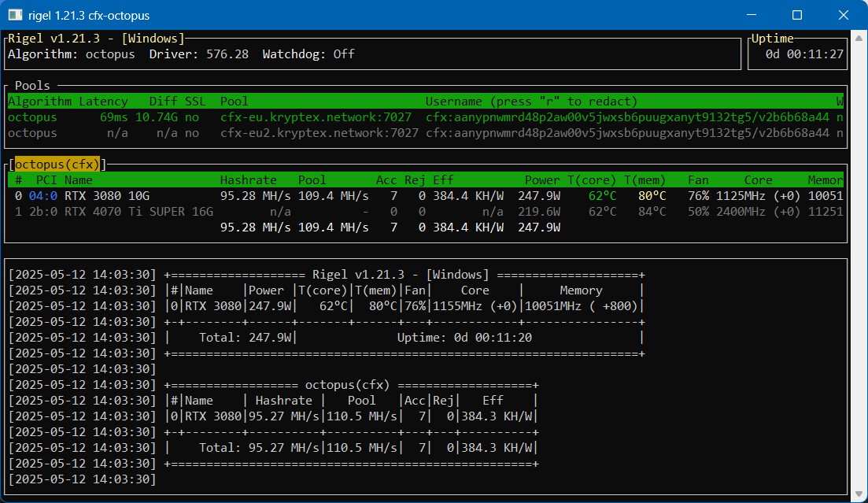The height and width of the screenshot is (503, 868).
Task: Click the log line "Total: 247.9W"
Action: coord(247,338)
